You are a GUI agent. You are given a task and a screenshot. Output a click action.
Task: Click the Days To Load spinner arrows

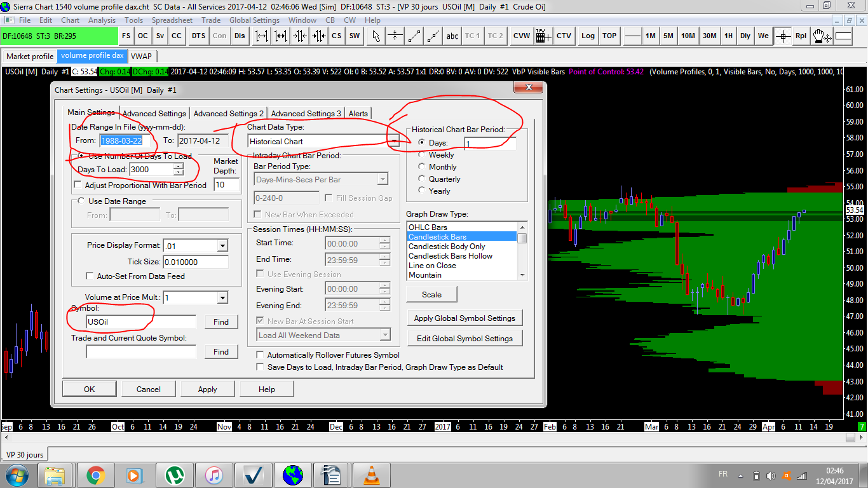coord(179,169)
